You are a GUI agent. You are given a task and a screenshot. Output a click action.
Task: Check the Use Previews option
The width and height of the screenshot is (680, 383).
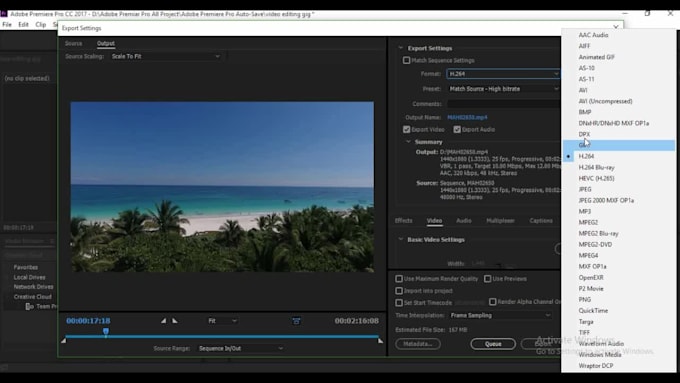coord(487,279)
